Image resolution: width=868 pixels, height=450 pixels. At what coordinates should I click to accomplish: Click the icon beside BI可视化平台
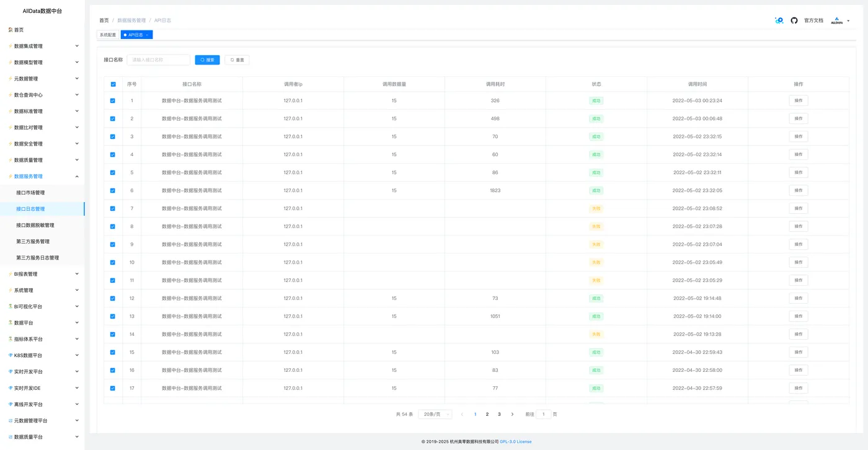11,307
